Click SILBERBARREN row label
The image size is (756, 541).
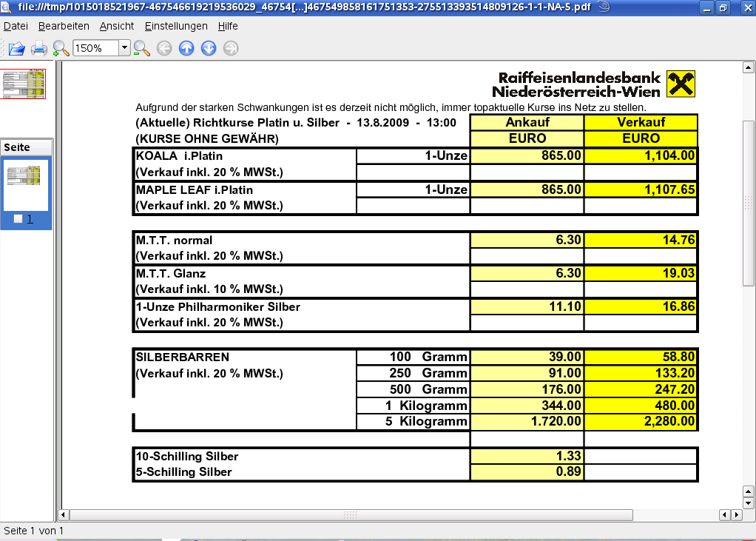click(182, 357)
